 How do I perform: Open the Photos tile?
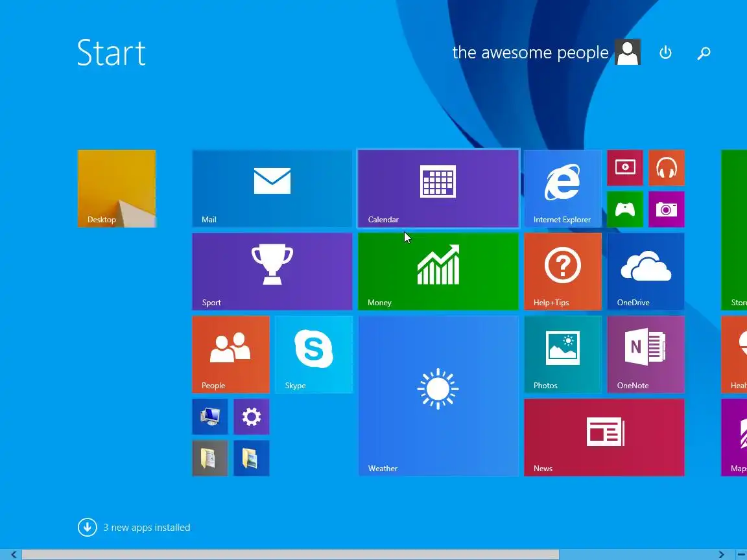coord(563,355)
